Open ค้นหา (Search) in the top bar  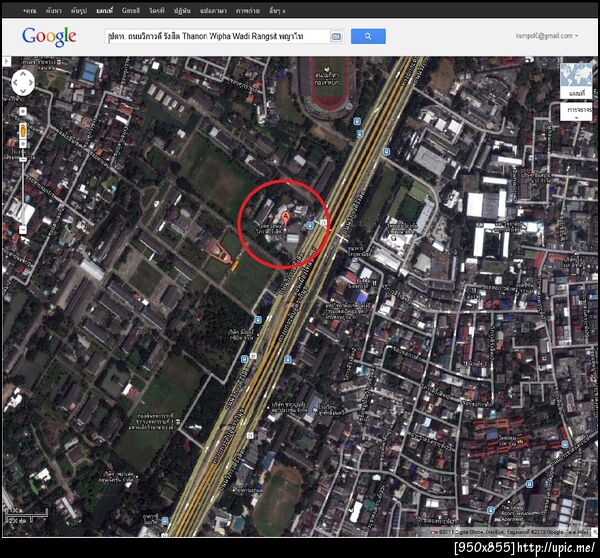point(53,11)
